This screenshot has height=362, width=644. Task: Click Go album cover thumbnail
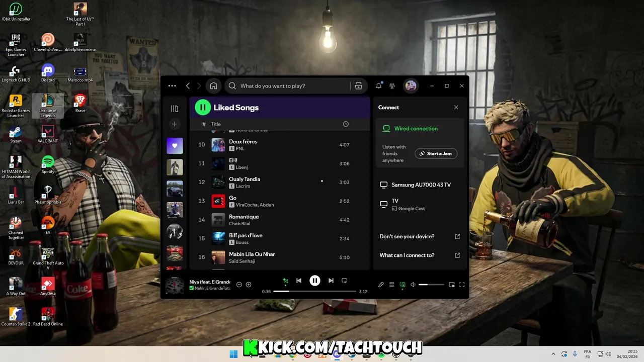(218, 201)
